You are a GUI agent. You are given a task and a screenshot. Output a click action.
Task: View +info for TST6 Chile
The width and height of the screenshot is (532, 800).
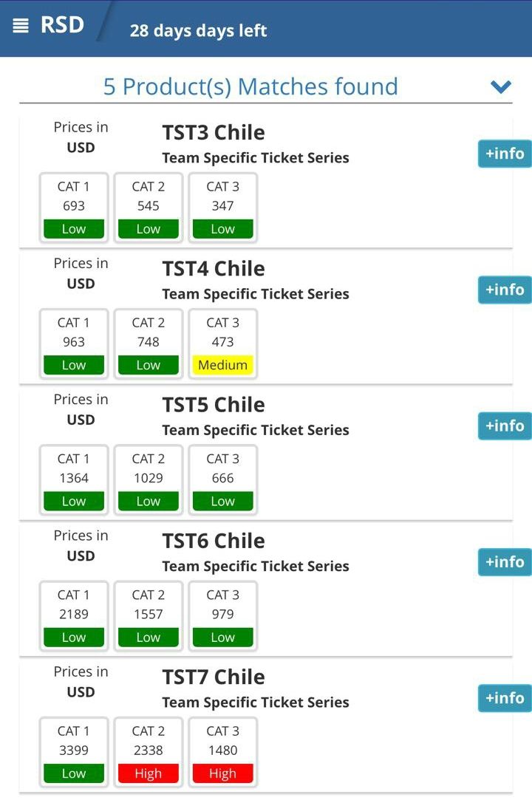[x=505, y=562]
